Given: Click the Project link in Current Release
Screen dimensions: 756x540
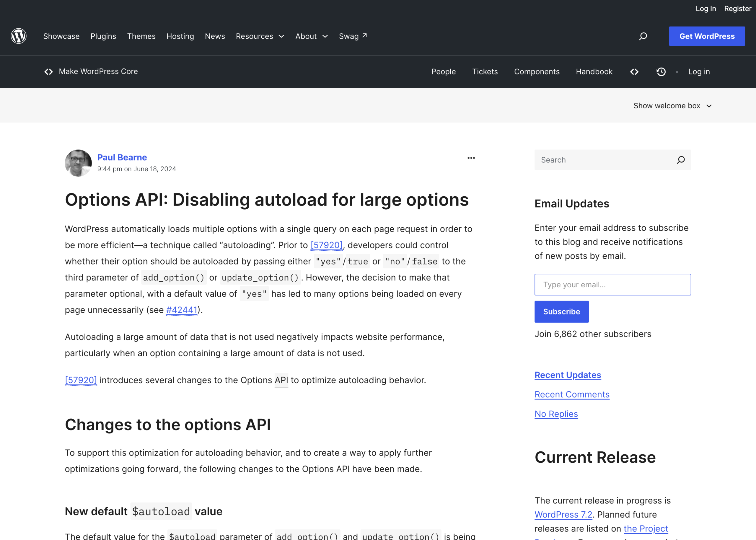Looking at the screenshot, I should point(646,528).
